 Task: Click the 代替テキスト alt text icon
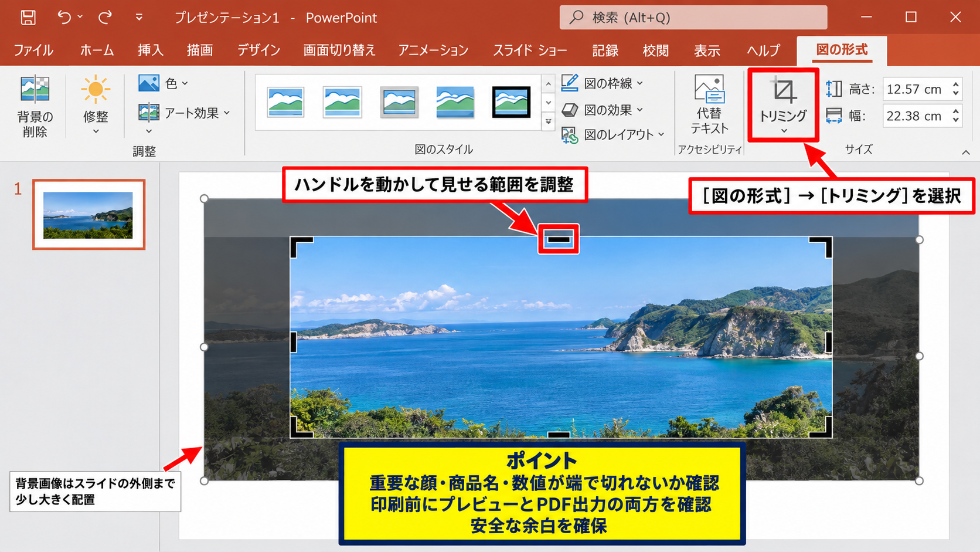709,89
